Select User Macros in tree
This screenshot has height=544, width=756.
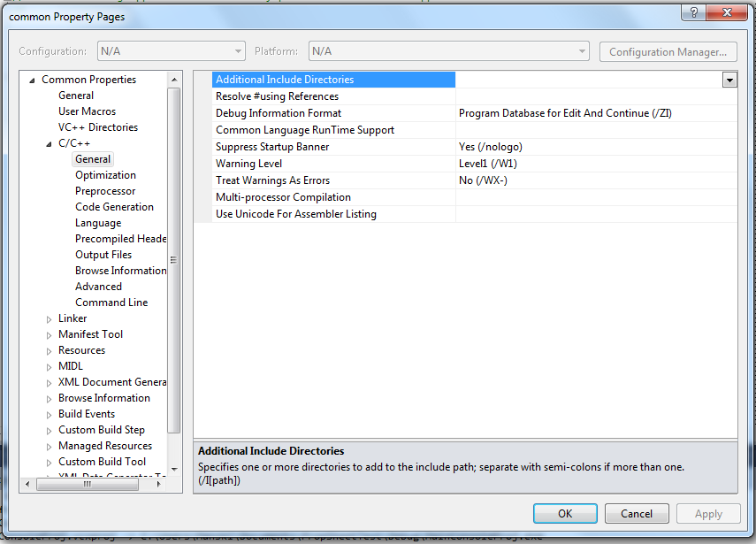87,111
